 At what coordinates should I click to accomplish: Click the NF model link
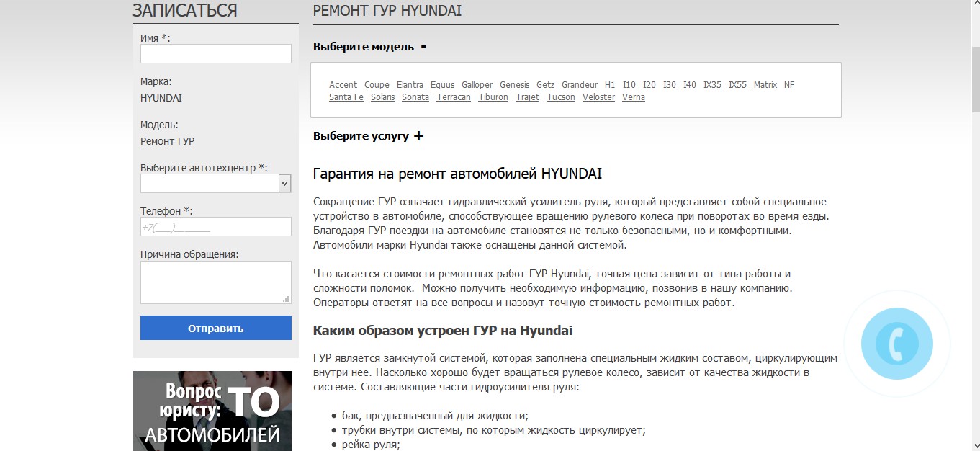(x=789, y=85)
